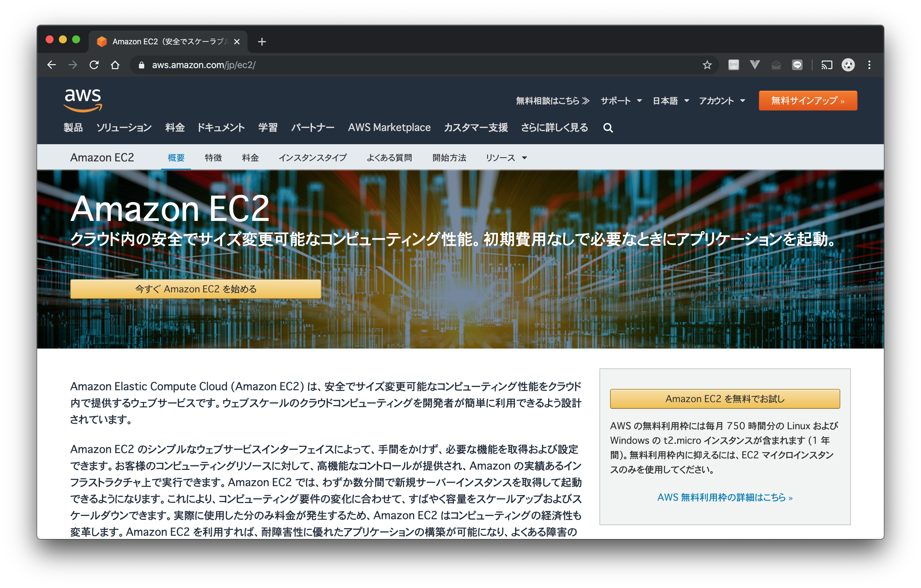The image size is (921, 588).
Task: Open the 製品 menu
Action: pyautogui.click(x=73, y=127)
